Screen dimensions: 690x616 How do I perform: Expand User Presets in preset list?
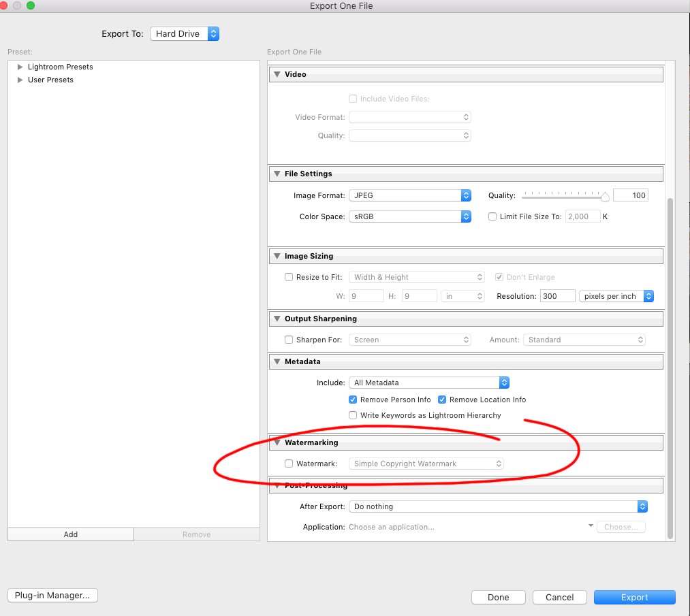tap(20, 80)
